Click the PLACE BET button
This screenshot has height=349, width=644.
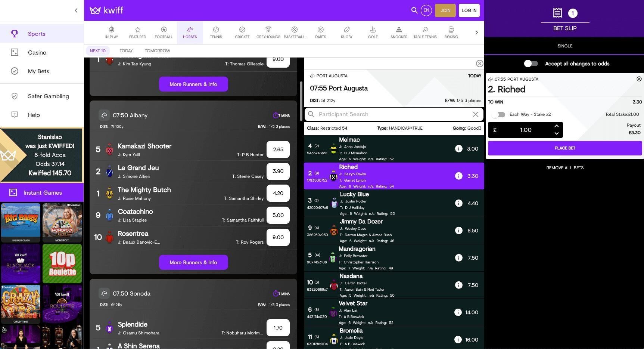565,148
